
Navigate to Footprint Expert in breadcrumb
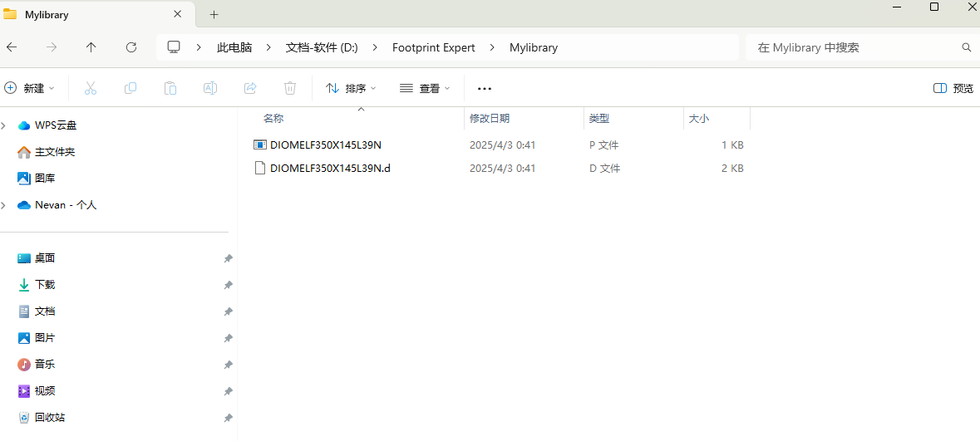[x=434, y=47]
